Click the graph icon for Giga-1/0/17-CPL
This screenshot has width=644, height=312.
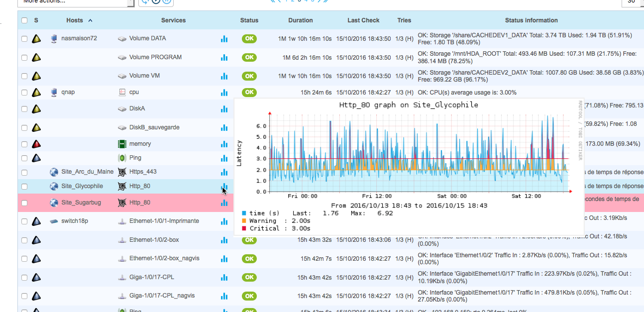pyautogui.click(x=224, y=277)
